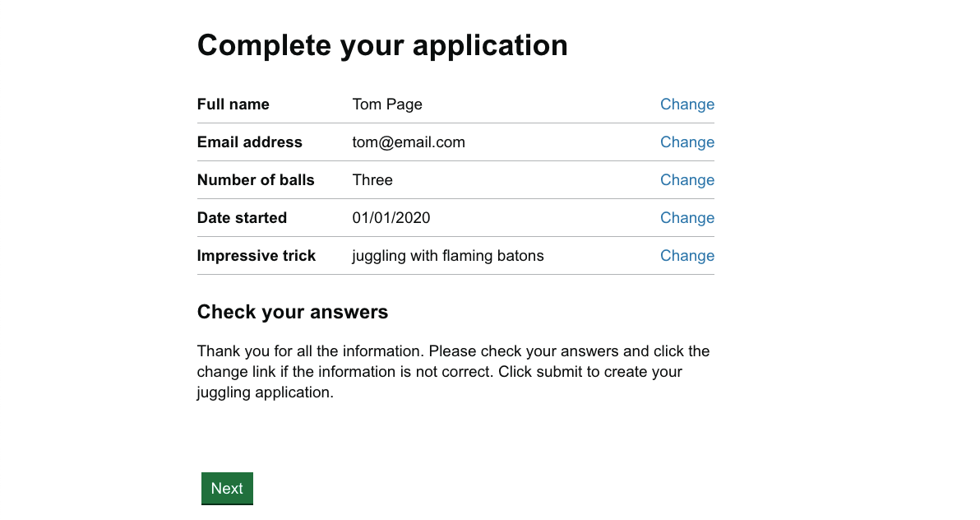Change the Email address answer
The height and width of the screenshot is (520, 980).
[x=686, y=142]
